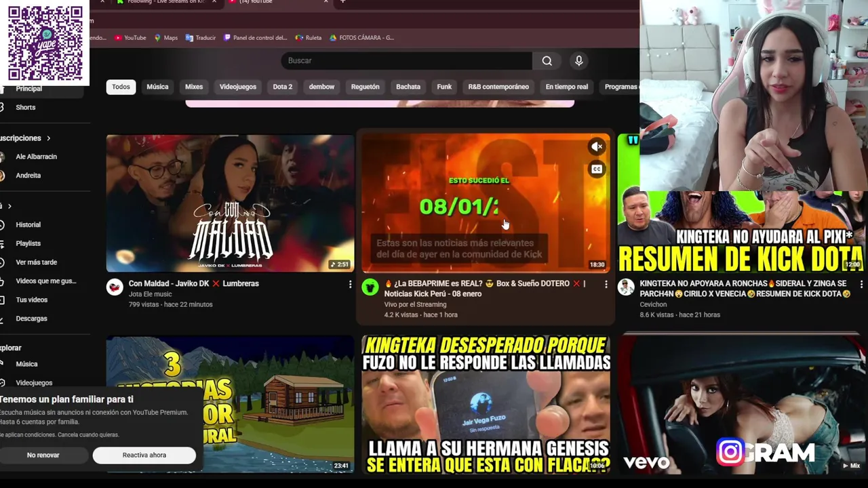Open options menu for Resumen de Kick Dota video
The width and height of the screenshot is (868, 488).
pyautogui.click(x=861, y=284)
